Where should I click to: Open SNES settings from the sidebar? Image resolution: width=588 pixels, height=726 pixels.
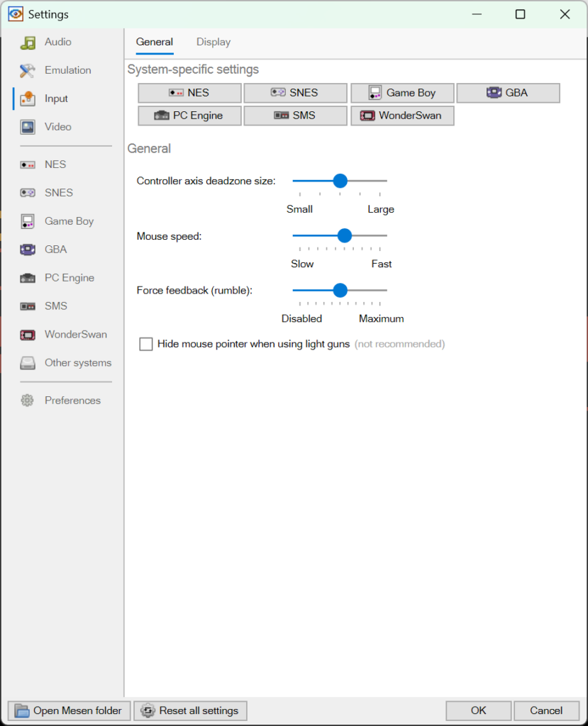[58, 193]
